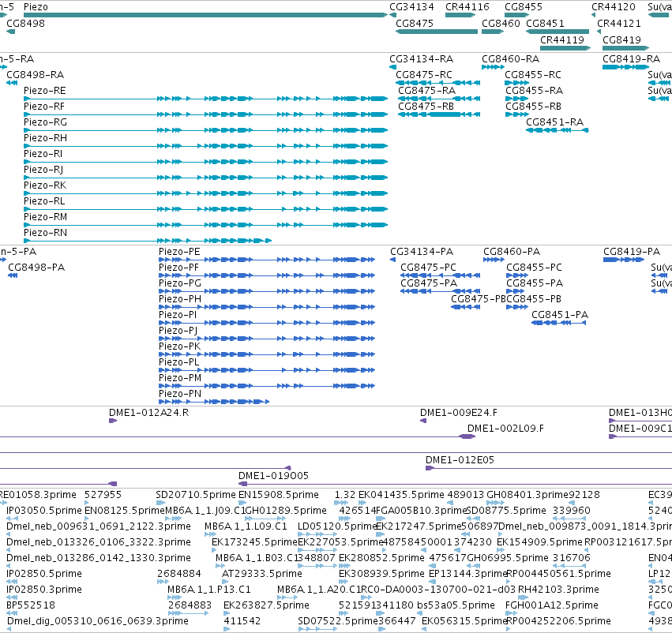
Task: Select the CG8498-RA transcript label
Action: pyautogui.click(x=36, y=75)
